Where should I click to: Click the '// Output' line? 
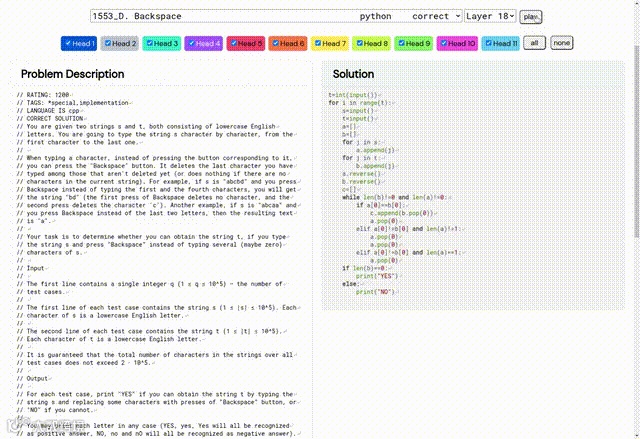32,379
